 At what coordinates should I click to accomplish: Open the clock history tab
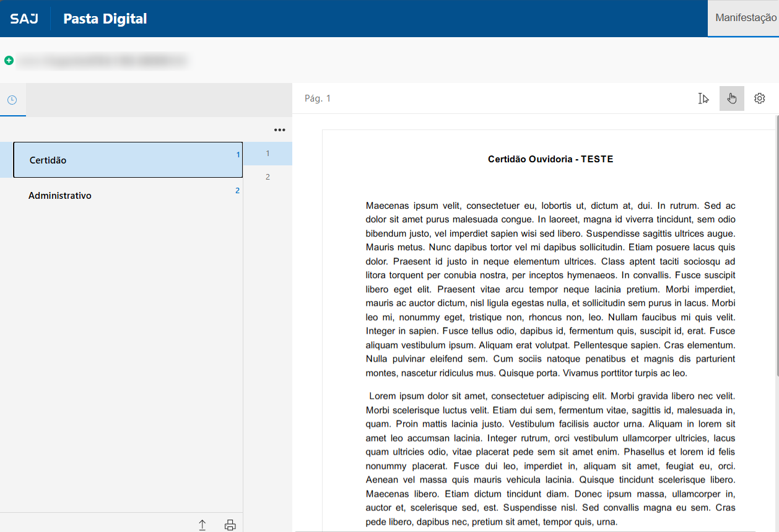coord(12,100)
